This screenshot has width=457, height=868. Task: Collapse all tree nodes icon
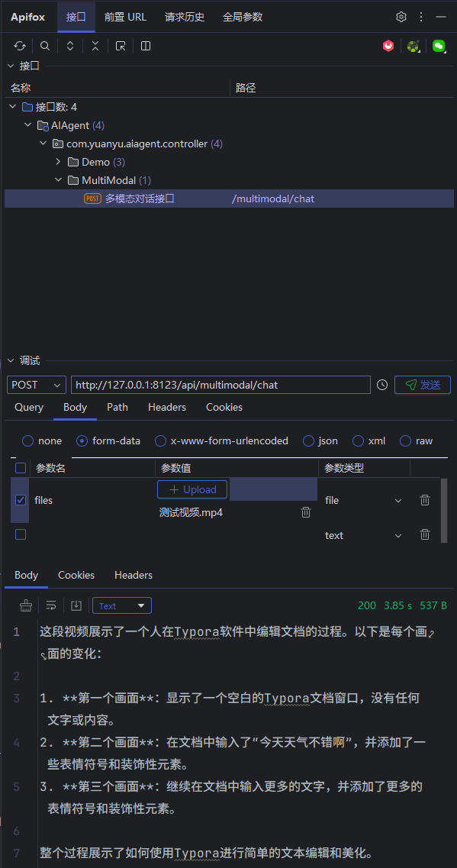(x=95, y=46)
